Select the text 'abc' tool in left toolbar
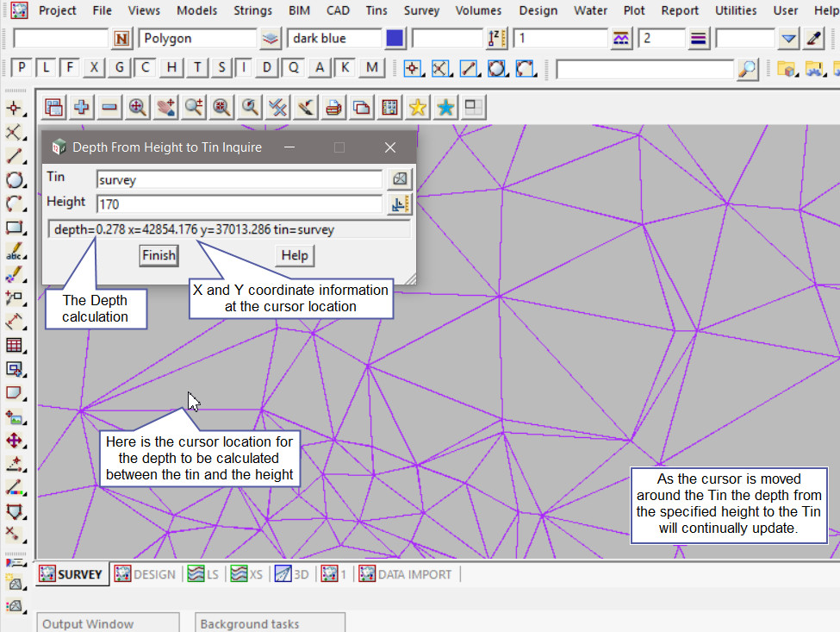840x632 pixels. click(15, 253)
